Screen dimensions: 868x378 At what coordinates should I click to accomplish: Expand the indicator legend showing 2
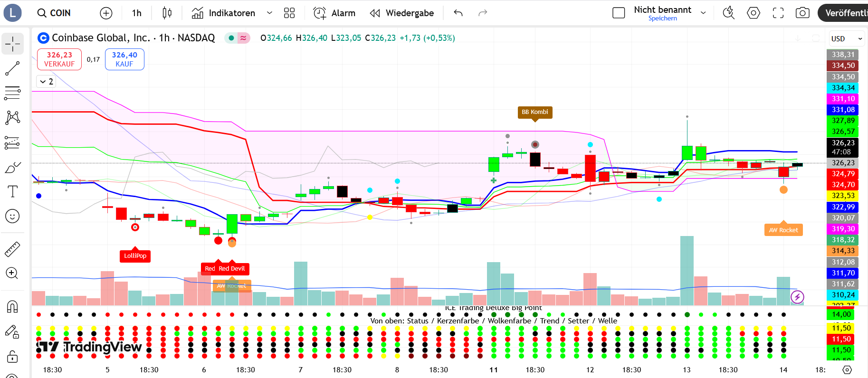tap(46, 82)
